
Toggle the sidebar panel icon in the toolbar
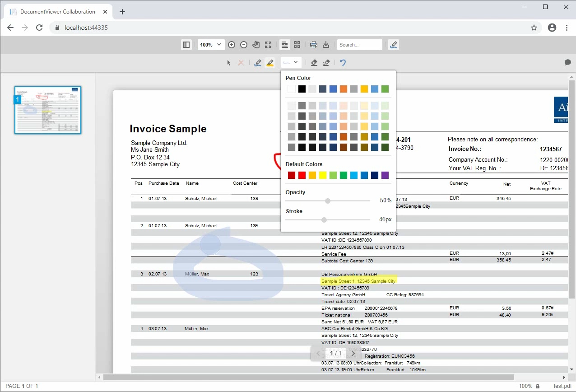[x=186, y=45]
